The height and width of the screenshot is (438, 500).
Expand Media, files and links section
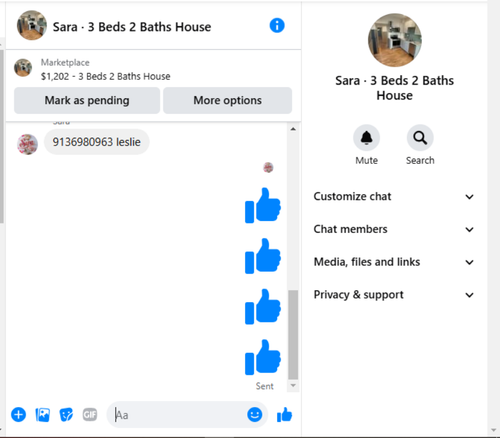pos(394,262)
